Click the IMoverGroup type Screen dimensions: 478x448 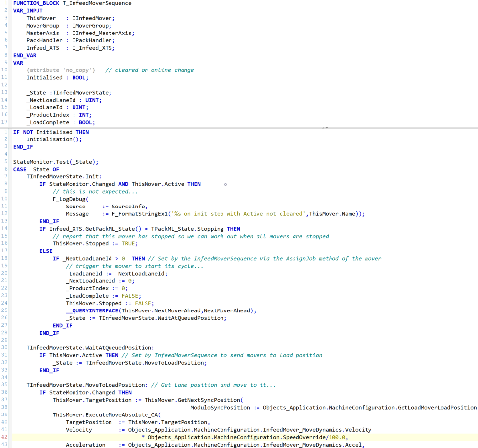click(x=92, y=26)
